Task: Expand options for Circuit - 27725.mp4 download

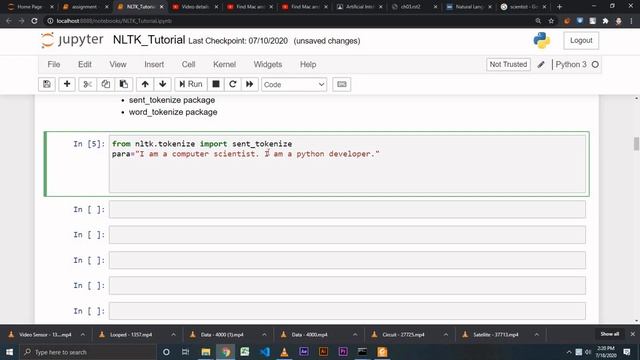Action: [446, 334]
